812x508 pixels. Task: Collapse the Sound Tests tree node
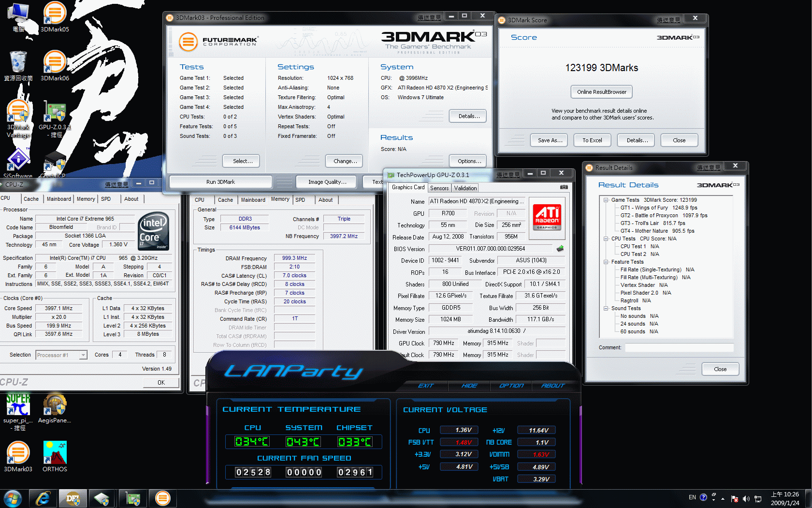coord(606,308)
